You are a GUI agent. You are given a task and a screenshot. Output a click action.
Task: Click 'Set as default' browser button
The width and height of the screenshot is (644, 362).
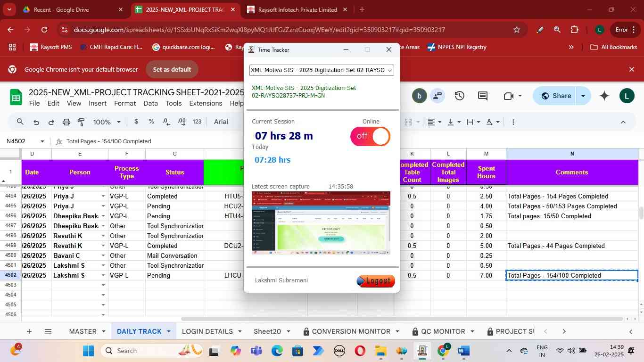point(172,69)
